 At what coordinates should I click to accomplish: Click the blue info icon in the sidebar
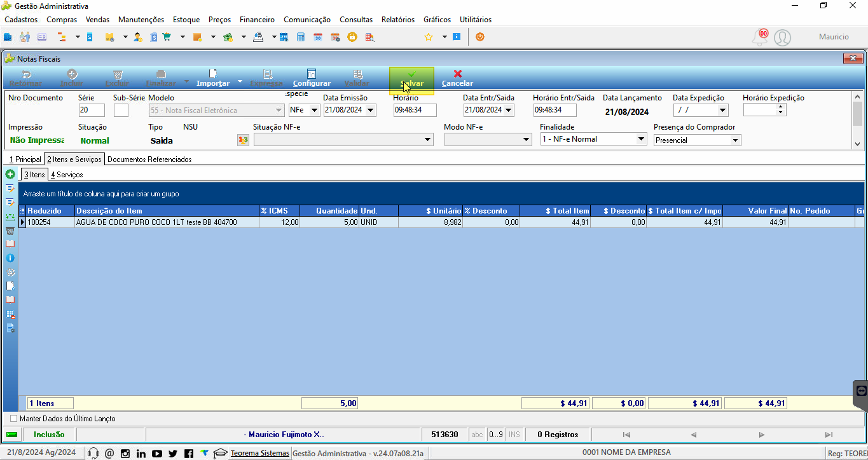pyautogui.click(x=10, y=258)
